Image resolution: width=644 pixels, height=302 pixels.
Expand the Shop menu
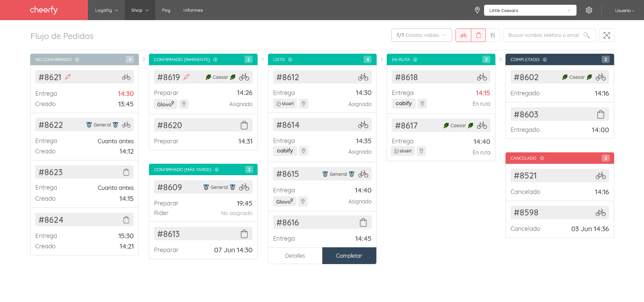[x=140, y=10]
